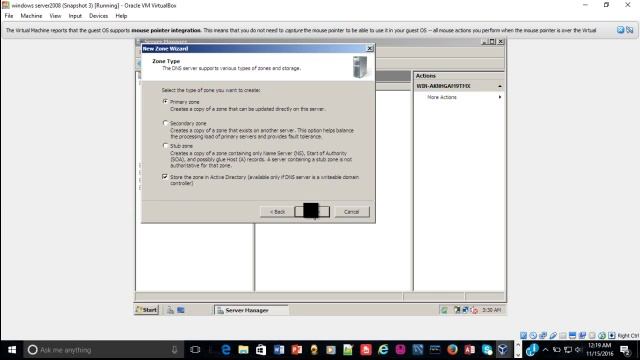Click the VirtualBox optical disk status icon
640x360 pixels.
(533, 336)
